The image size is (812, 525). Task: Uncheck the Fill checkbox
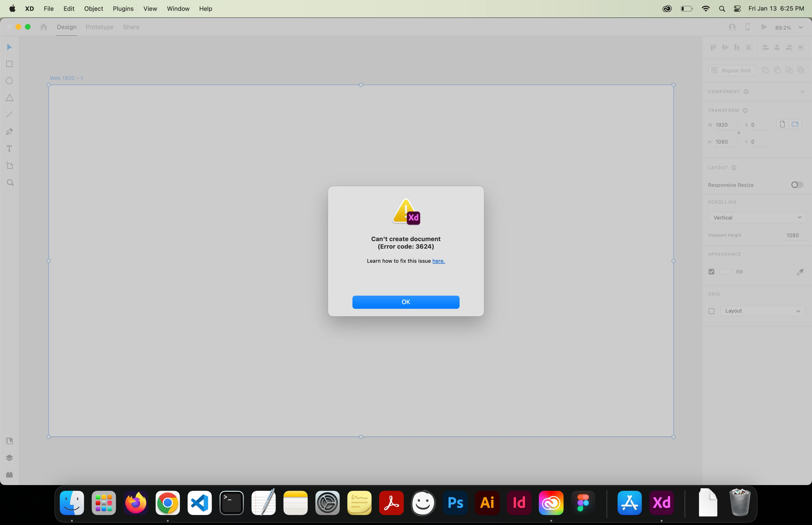[711, 272]
